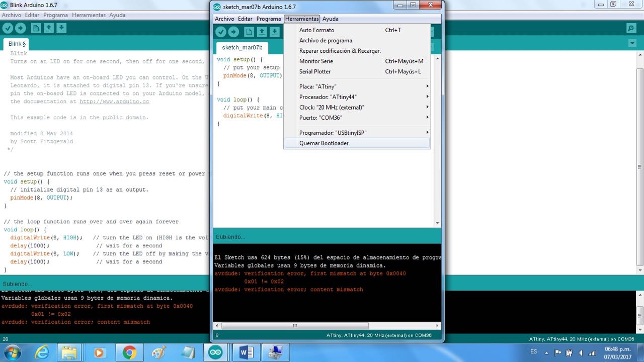Click "pinMode(8, OUTPUT);" line in Blink editor

(x=41, y=198)
